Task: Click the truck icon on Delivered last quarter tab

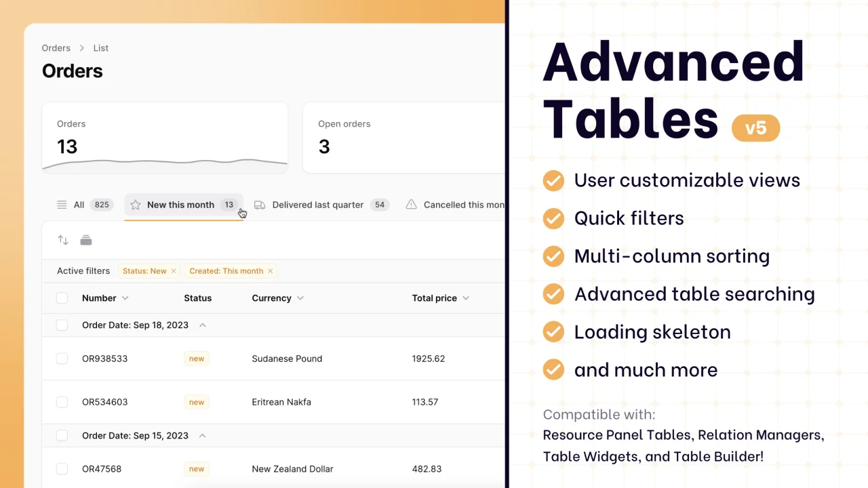Action: point(260,205)
